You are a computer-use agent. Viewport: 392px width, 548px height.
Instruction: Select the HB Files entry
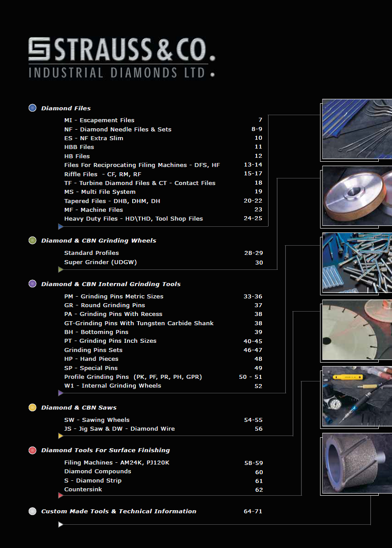pos(77,156)
